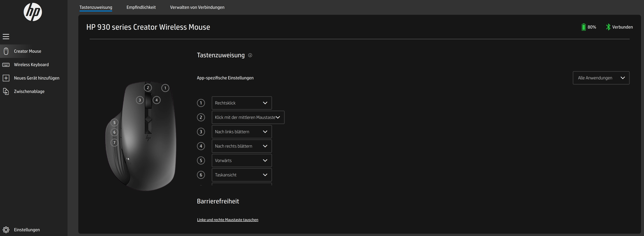
Task: Select Creator Mouse in sidebar
Action: click(x=34, y=51)
